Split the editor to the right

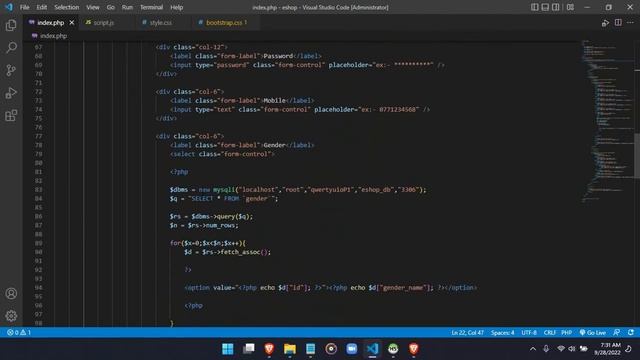(618, 23)
